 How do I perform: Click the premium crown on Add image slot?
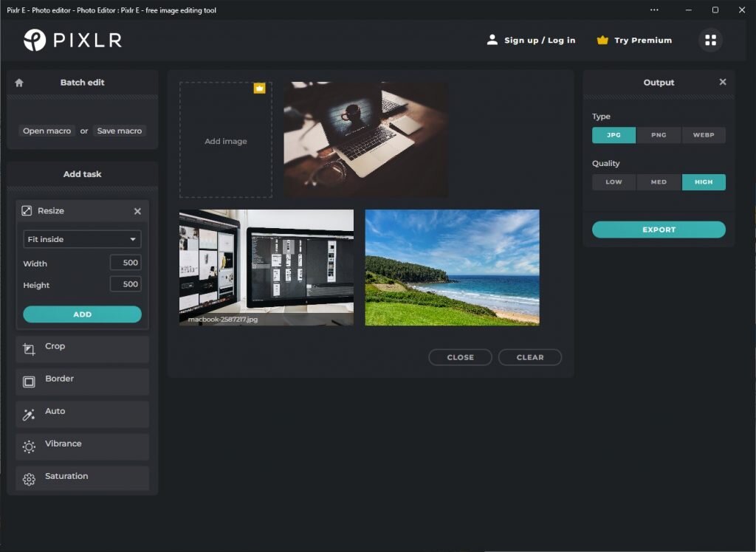click(x=260, y=88)
